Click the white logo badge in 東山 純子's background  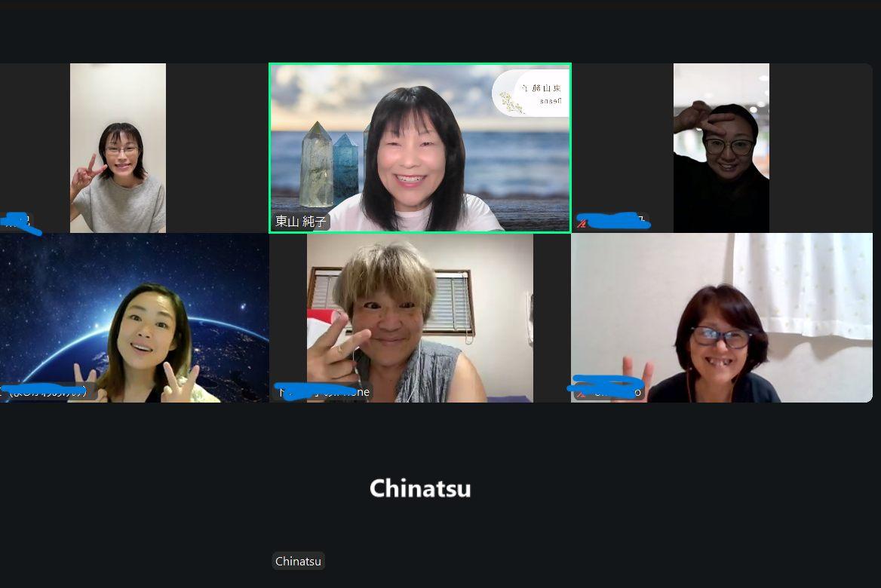coord(532,93)
